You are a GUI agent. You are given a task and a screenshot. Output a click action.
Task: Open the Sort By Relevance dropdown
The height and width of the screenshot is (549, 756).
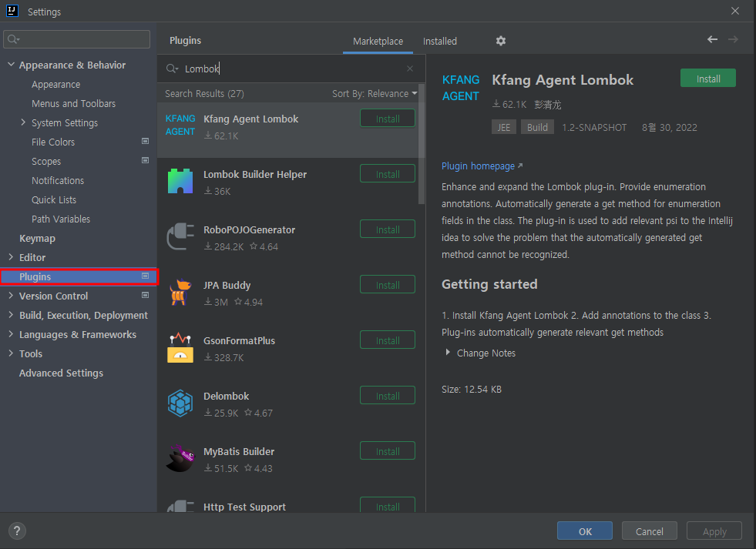375,93
